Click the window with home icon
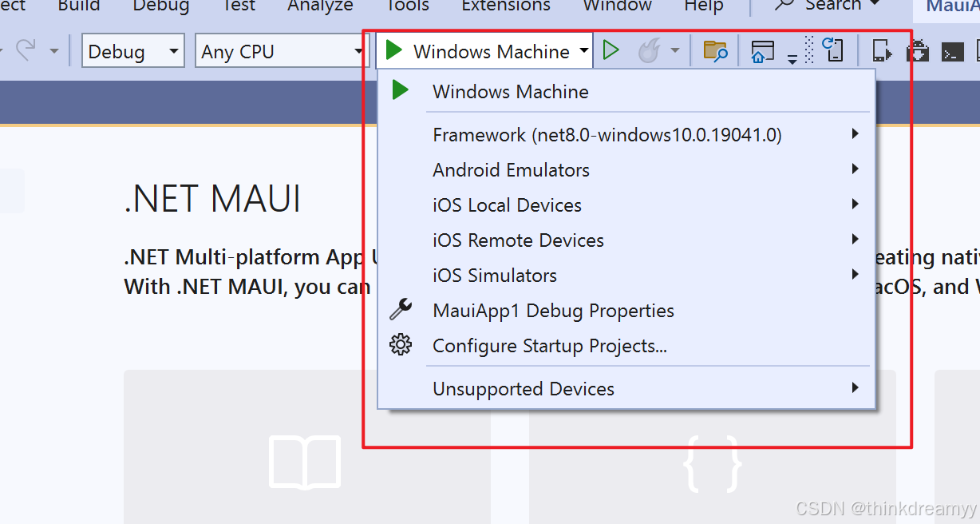This screenshot has height=524, width=980. coord(763,52)
